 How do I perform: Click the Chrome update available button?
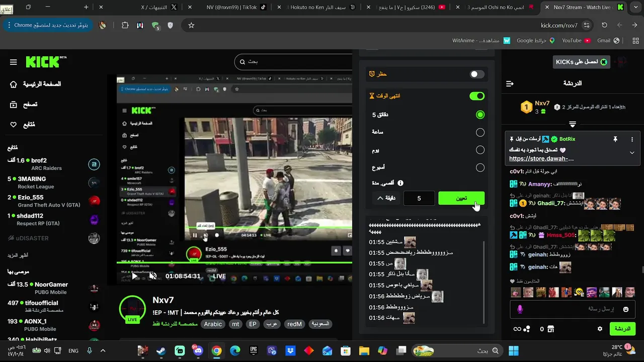(47, 25)
